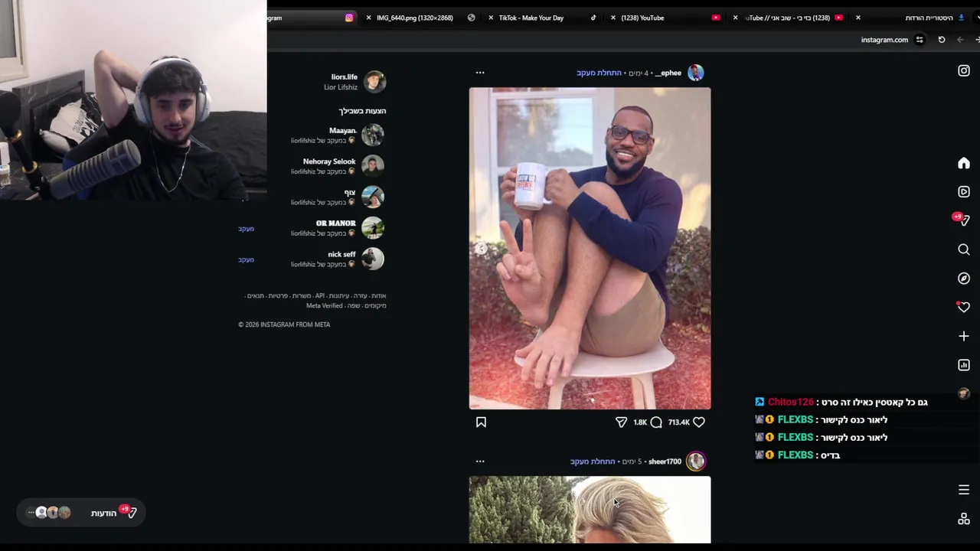Screen dimensions: 980x551
Task: Open suggested account avatar for צוף
Action: (x=373, y=197)
